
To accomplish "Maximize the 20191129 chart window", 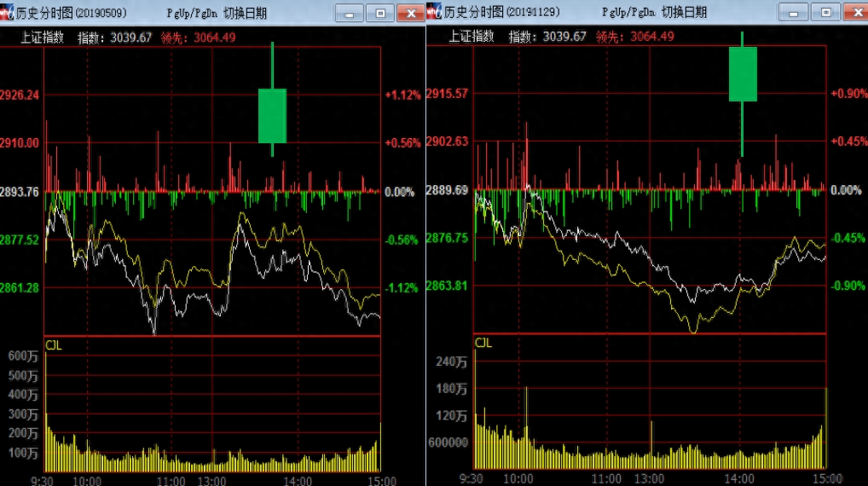I will [825, 12].
